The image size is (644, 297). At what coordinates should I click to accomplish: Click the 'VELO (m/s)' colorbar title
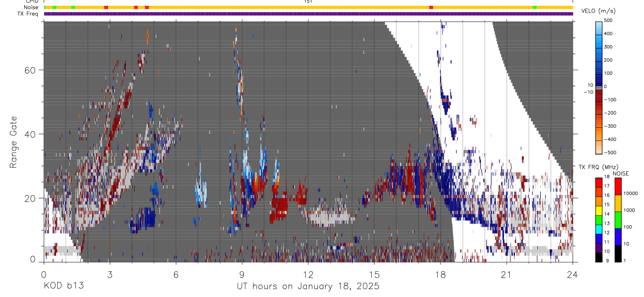[598, 11]
